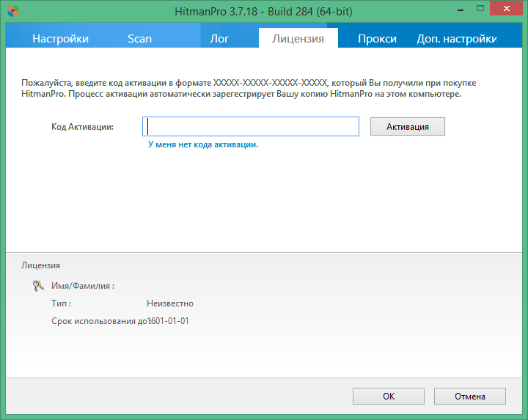Open the Доп. настройки tab
Viewport: 528px width, 420px height.
[x=457, y=39]
